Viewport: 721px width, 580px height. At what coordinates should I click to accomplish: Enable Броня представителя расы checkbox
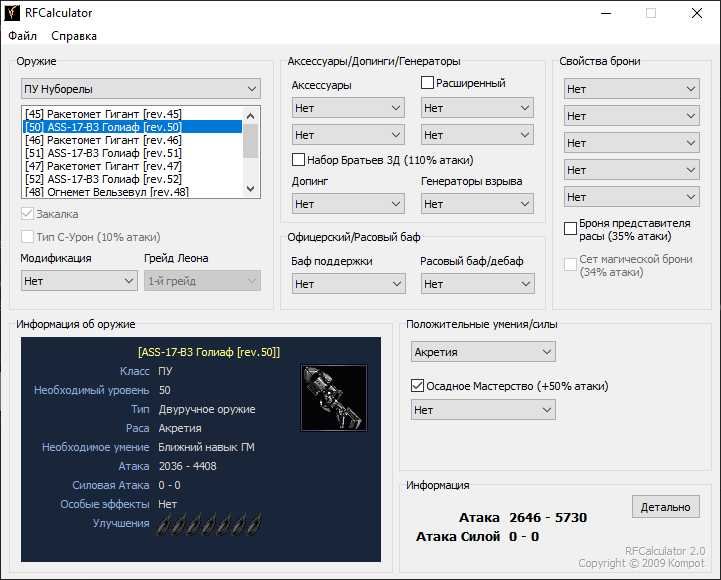571,229
